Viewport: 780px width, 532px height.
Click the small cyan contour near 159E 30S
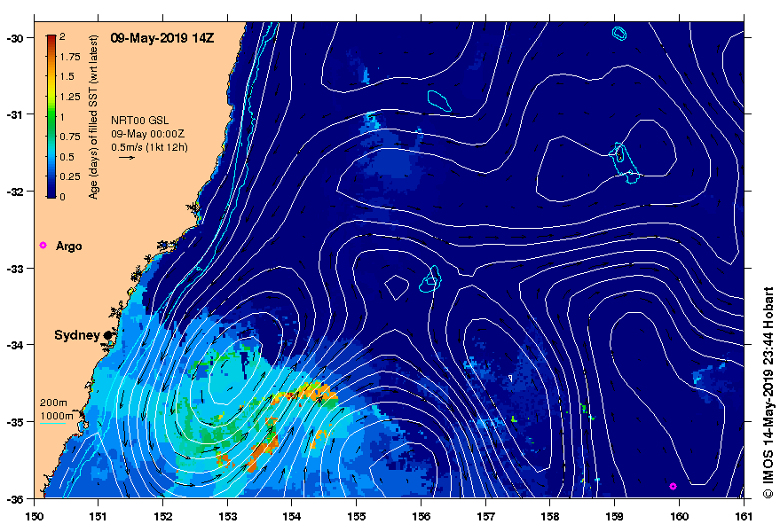618,34
